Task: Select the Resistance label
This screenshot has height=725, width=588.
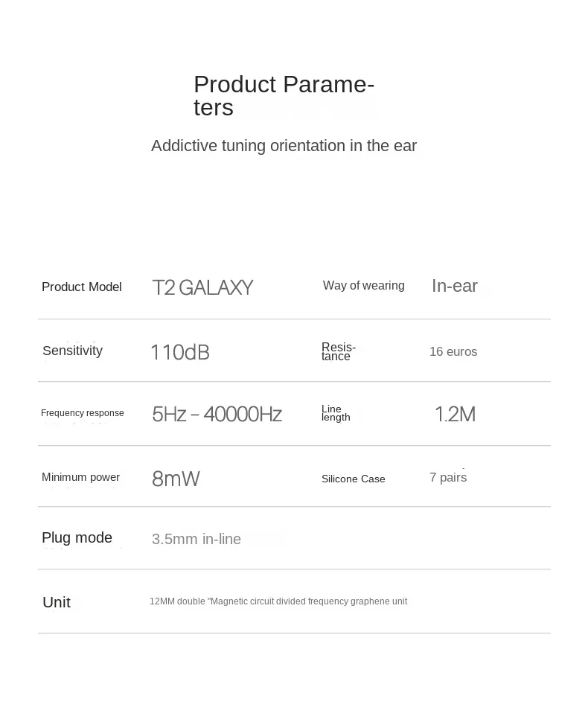Action: click(x=339, y=351)
